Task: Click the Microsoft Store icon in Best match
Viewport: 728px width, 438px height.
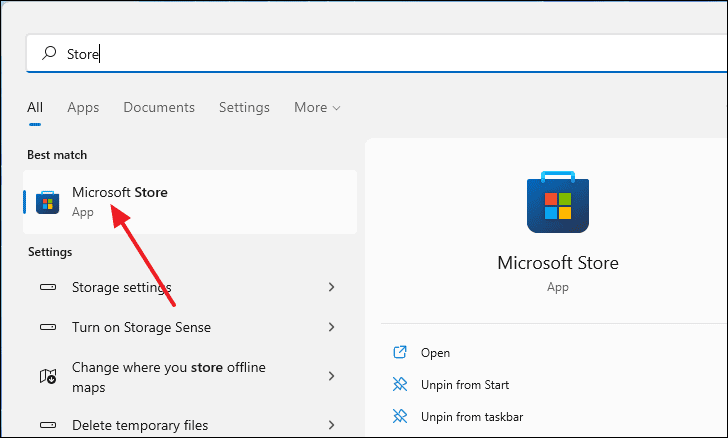Action: (x=47, y=202)
